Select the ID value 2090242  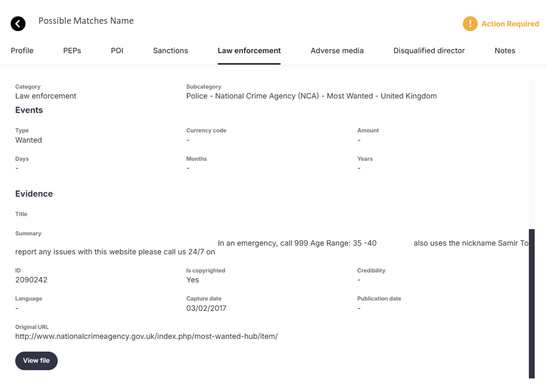[31, 280]
